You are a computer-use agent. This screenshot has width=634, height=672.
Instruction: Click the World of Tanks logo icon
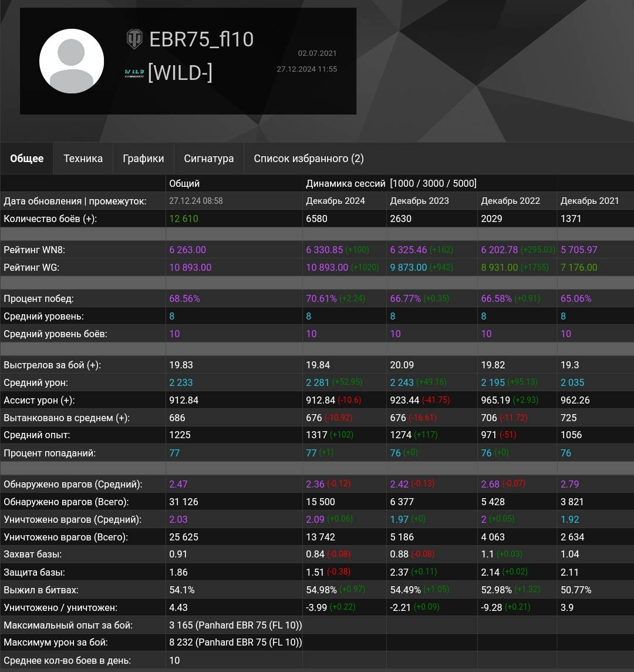134,39
